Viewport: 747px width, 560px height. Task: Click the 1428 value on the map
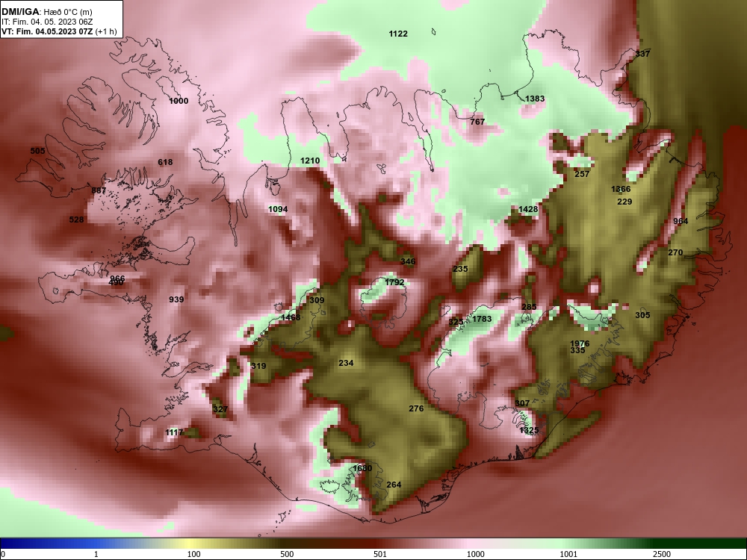point(528,210)
